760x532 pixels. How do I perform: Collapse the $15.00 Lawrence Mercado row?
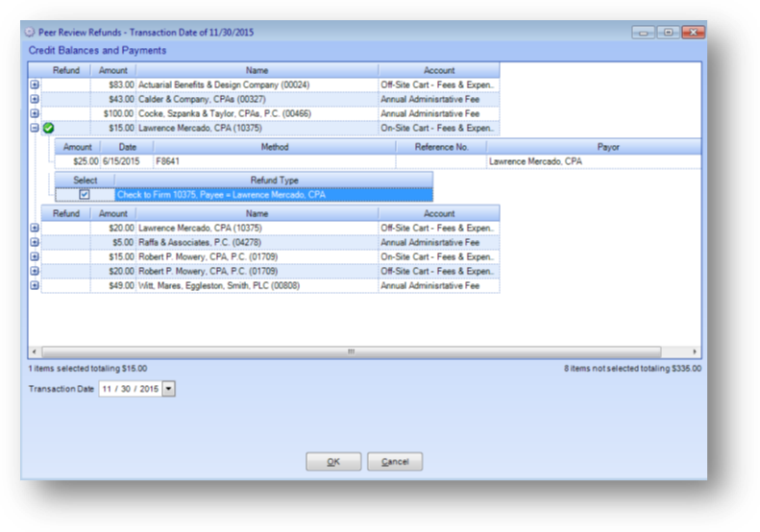[35, 128]
